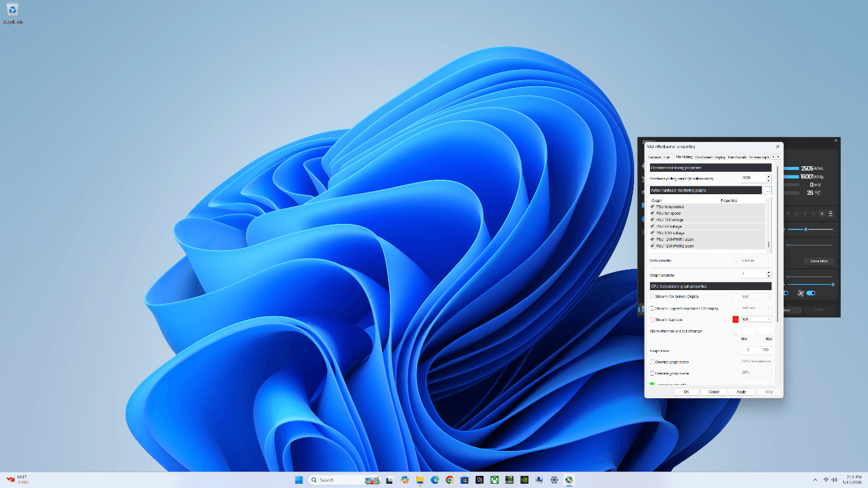
Task: Open the Recycle Bin desktop icon
Action: pos(12,13)
